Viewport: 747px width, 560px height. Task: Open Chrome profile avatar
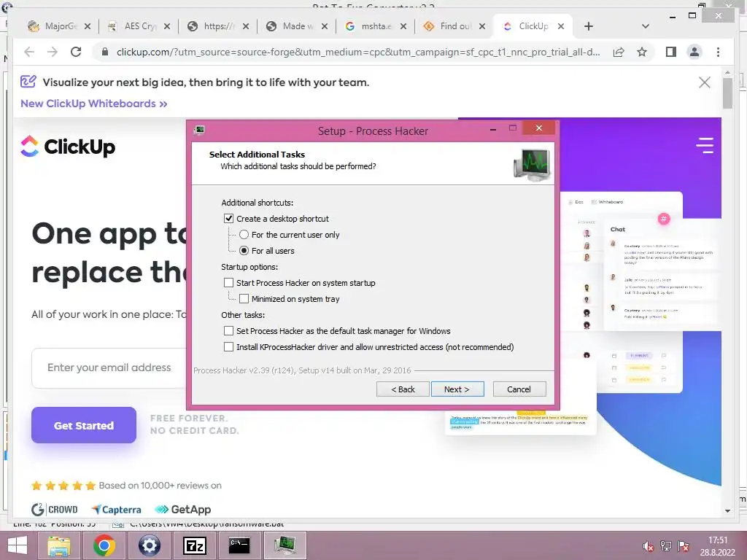pyautogui.click(x=694, y=52)
